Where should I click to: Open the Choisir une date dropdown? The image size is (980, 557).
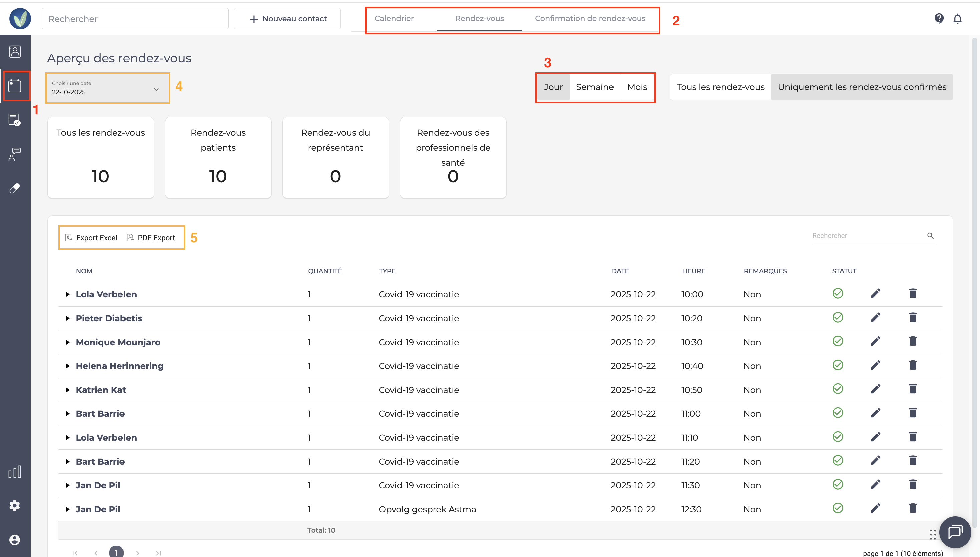tap(107, 88)
